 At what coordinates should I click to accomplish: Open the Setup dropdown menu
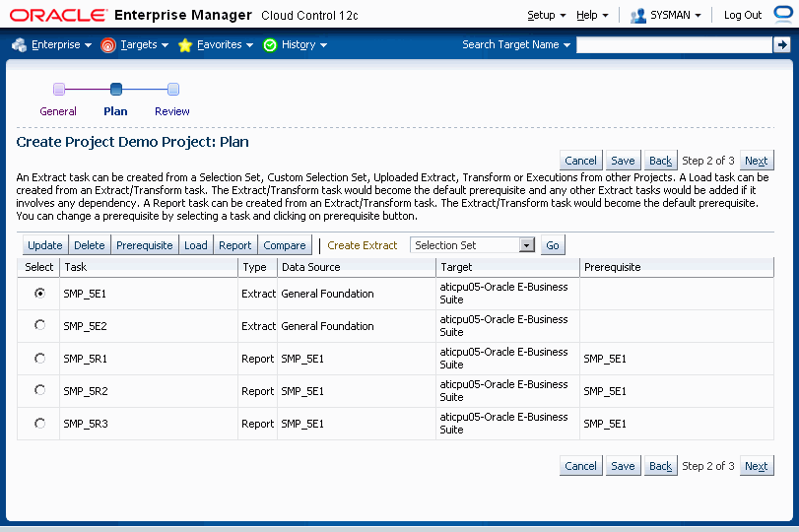point(546,16)
